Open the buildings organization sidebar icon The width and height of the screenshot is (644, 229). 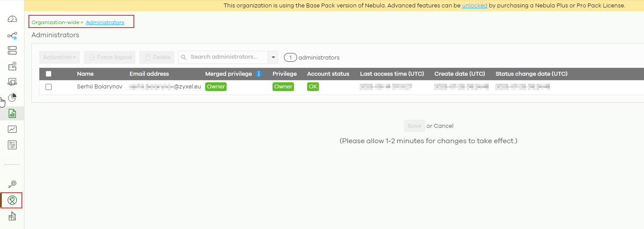[12, 216]
